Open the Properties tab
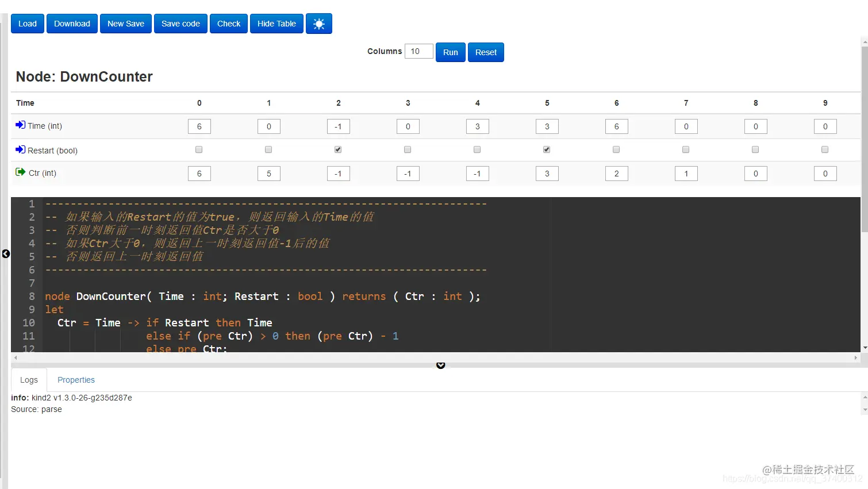This screenshot has height=489, width=868. [x=76, y=380]
